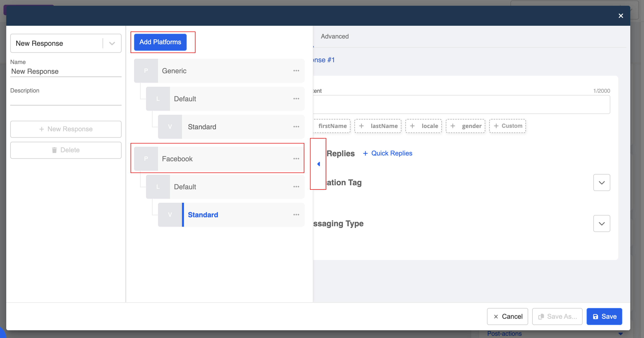Add Quick Replies link
The height and width of the screenshot is (338, 644).
[387, 153]
